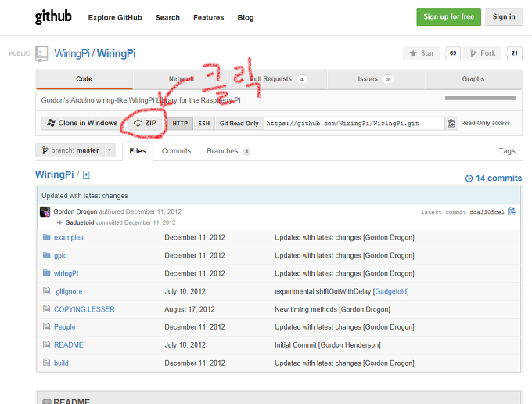Viewport: 532px width, 404px height.
Task: View the 21 forks count
Action: click(514, 53)
